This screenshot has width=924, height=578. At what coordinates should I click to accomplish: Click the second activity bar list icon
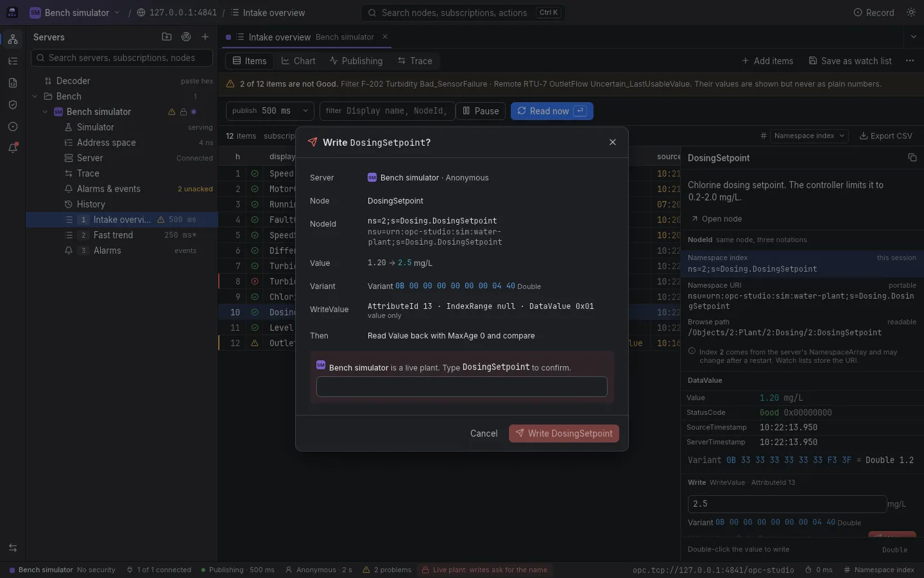click(13, 61)
